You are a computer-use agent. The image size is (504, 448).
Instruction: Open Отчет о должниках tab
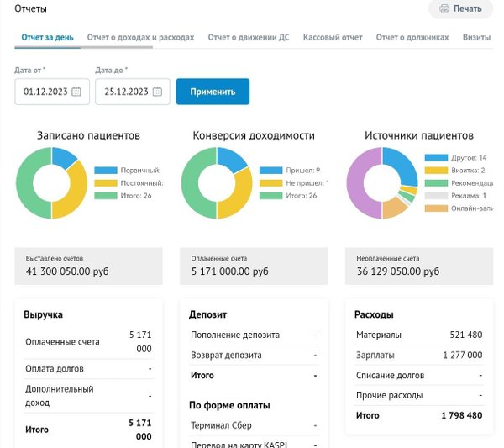[x=412, y=38]
